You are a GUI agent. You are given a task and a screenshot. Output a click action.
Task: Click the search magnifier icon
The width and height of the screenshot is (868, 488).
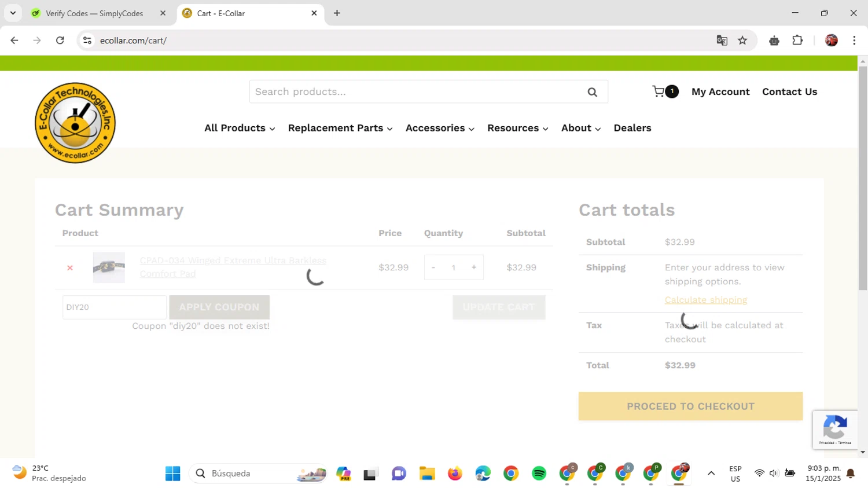click(x=592, y=92)
